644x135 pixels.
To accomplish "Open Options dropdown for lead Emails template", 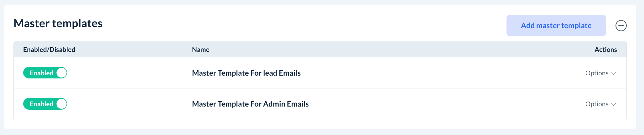I will click(600, 73).
